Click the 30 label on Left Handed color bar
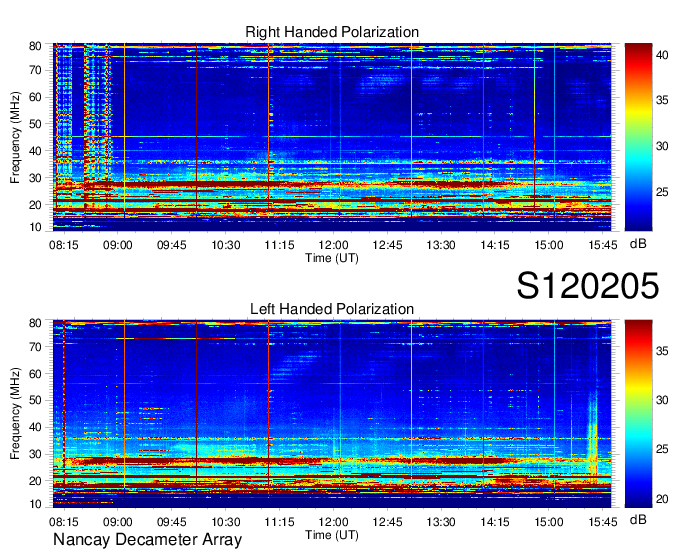Screen dimensions: 680x552 [662, 400]
